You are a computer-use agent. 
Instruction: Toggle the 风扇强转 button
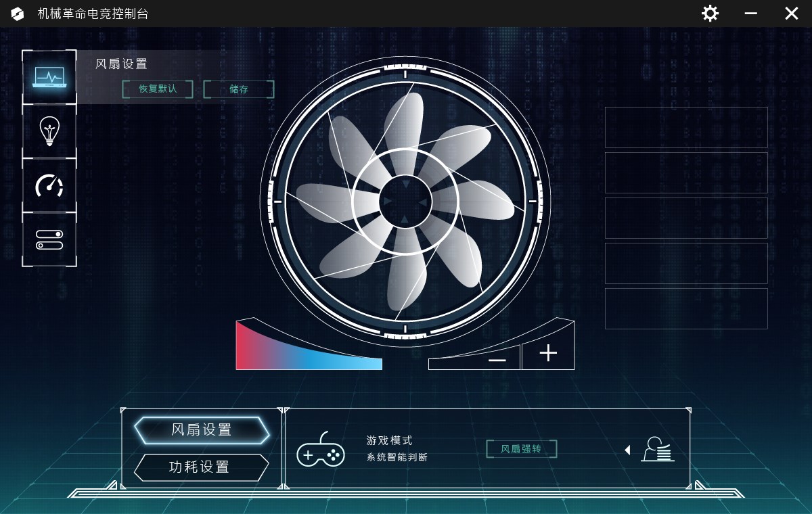(521, 449)
